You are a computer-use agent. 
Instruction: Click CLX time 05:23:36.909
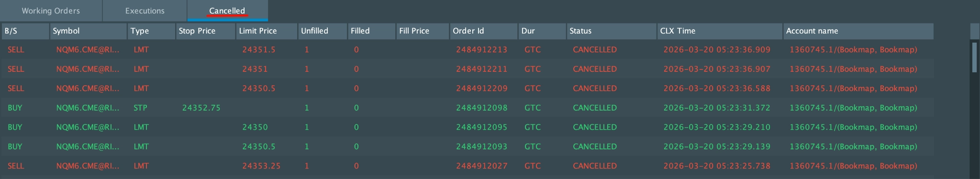click(x=717, y=50)
